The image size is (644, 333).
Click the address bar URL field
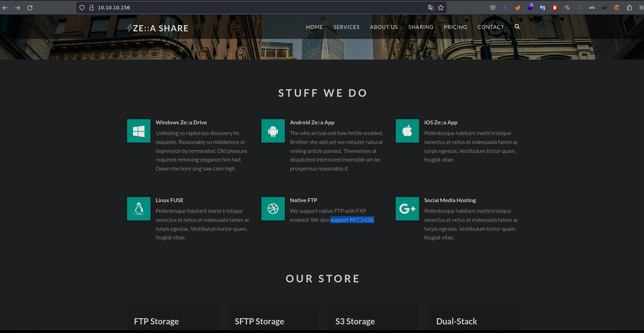click(x=241, y=8)
